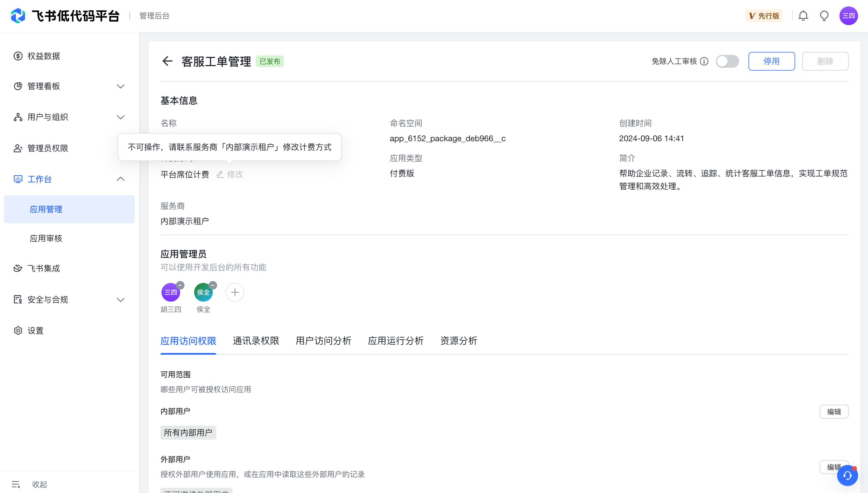Click the 管理后台 header label

(x=154, y=16)
